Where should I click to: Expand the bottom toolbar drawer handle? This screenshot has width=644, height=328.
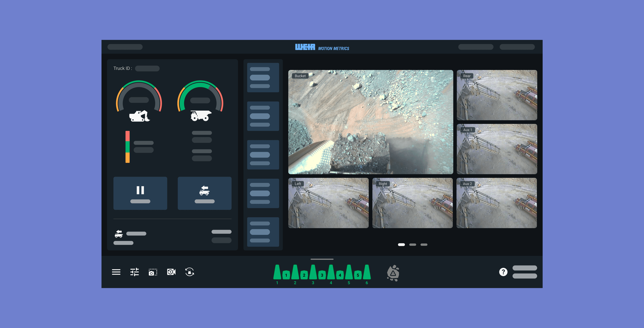(322, 259)
